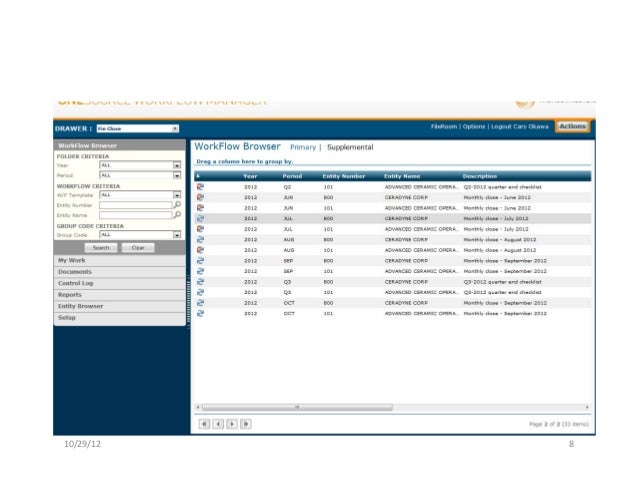Go to previous page of results
Image resolution: width=638 pixels, height=493 pixels.
(218, 424)
